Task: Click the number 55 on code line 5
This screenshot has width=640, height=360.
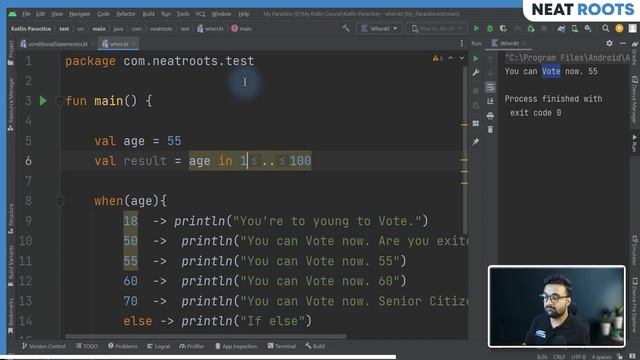Action: click(174, 141)
